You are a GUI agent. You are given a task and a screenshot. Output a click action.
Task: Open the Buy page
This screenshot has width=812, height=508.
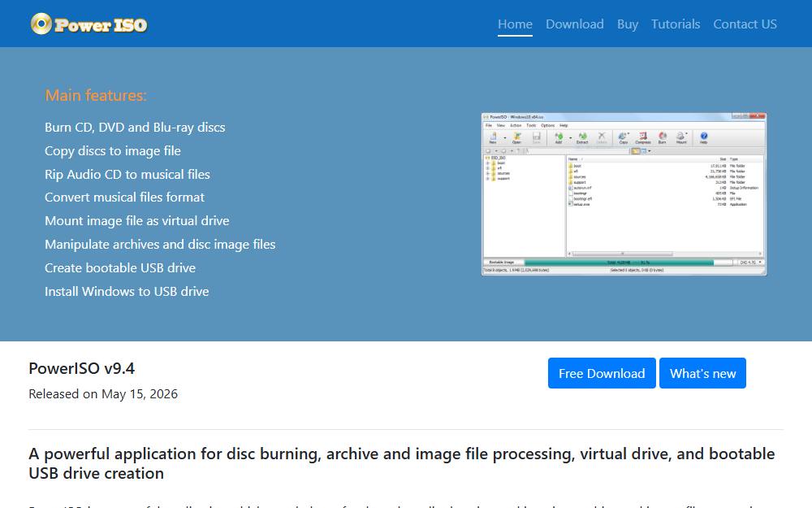point(627,24)
